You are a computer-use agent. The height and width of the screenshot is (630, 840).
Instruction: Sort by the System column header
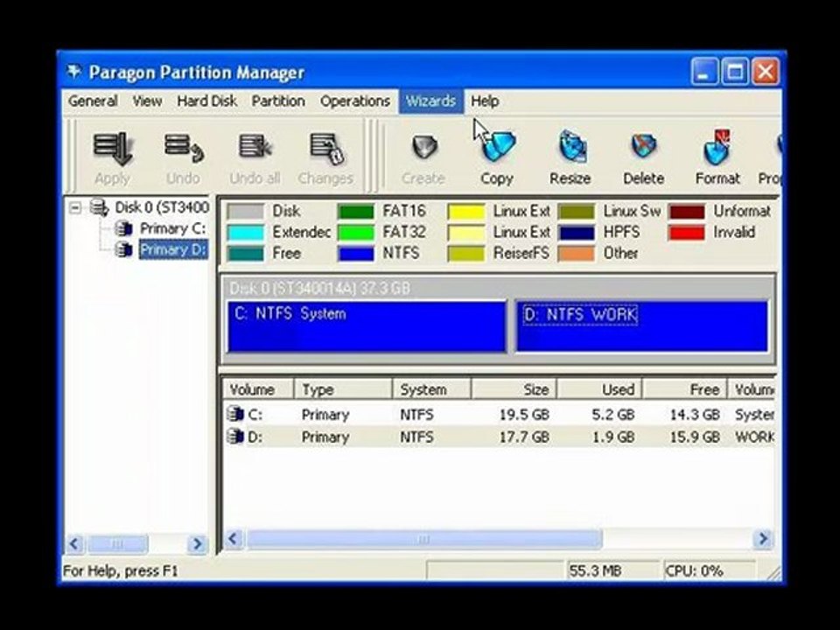tap(431, 389)
